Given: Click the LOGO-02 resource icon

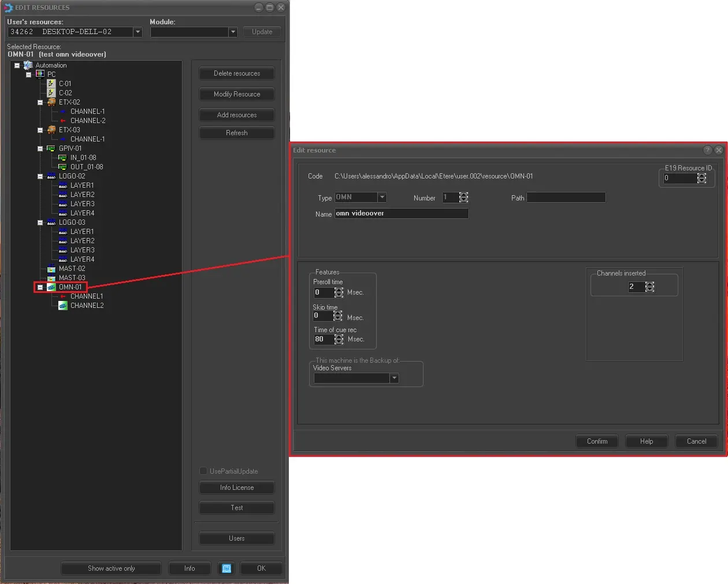Looking at the screenshot, I should point(51,176).
